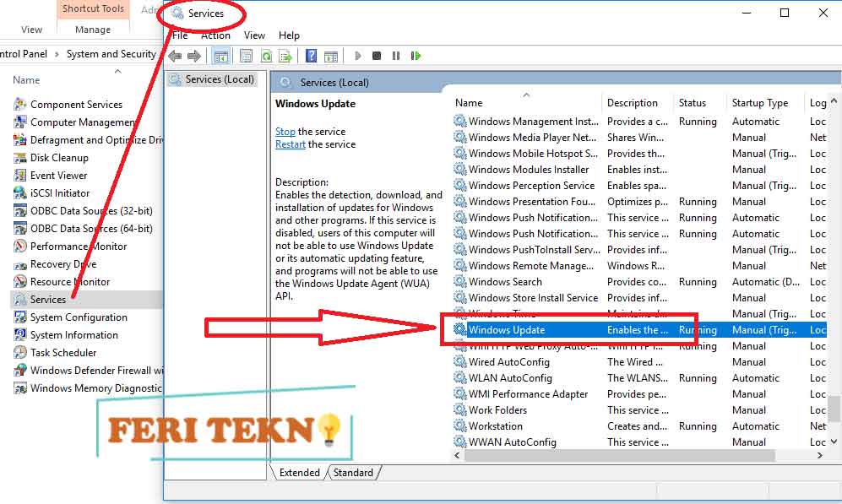Click the scroll-right arrow of services list
The image size is (842, 504).
pos(819,456)
